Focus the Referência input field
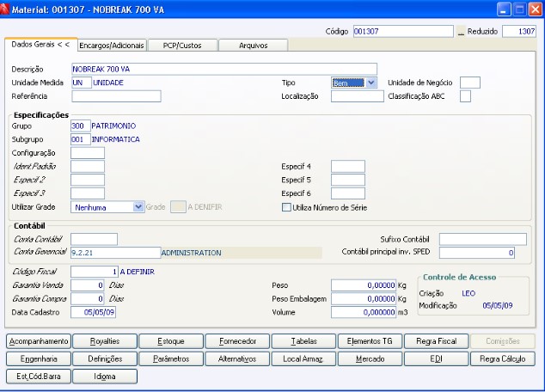This screenshot has height=392, width=545. point(116,96)
